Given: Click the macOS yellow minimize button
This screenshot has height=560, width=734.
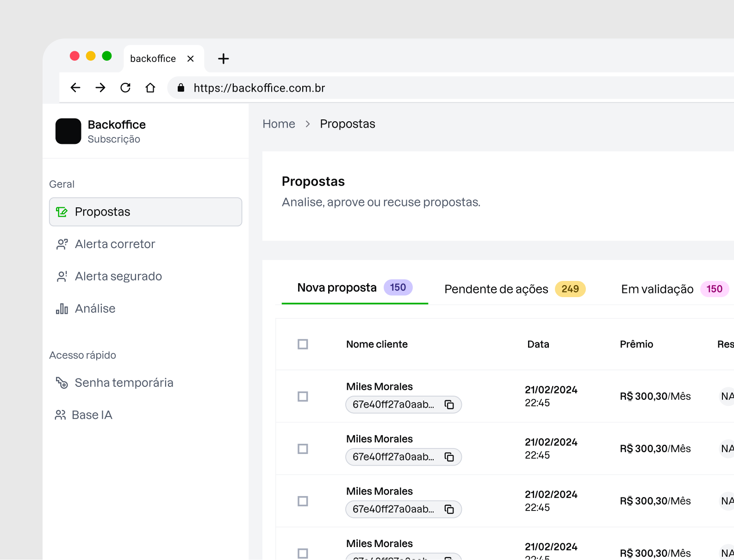Looking at the screenshot, I should click(x=91, y=56).
